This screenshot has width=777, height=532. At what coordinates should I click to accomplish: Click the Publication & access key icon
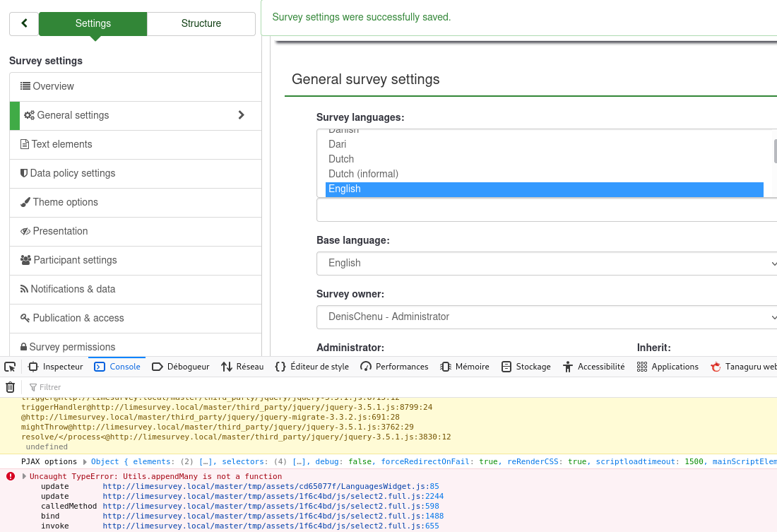pyautogui.click(x=25, y=318)
